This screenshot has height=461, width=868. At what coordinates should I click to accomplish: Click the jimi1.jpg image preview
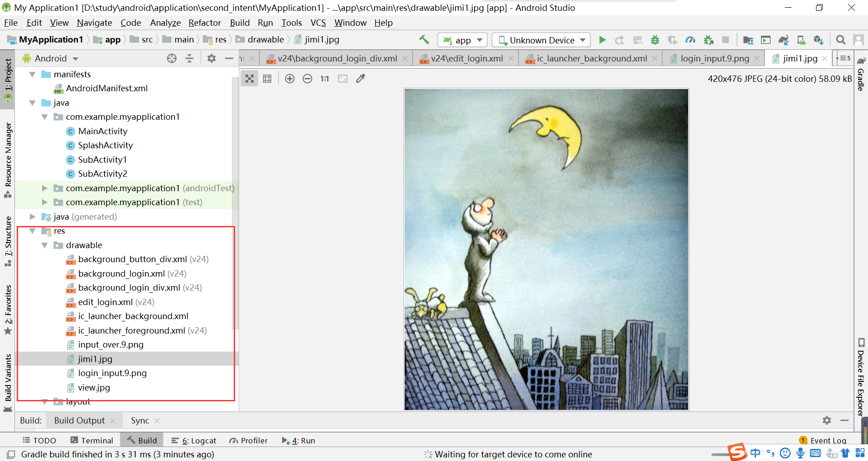[x=546, y=249]
